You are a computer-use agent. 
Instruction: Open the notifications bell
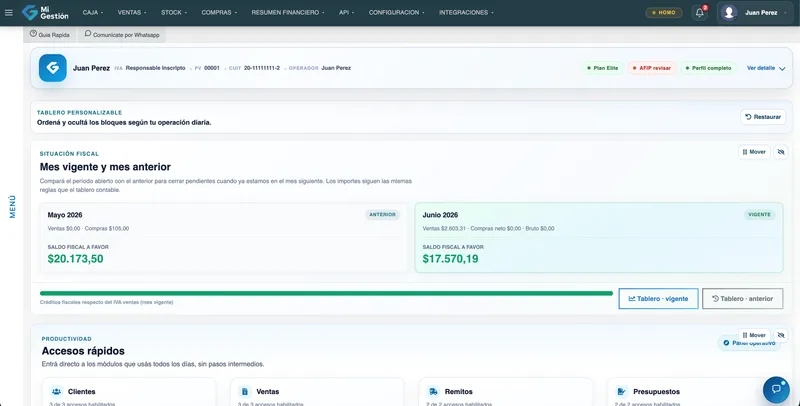tap(699, 13)
